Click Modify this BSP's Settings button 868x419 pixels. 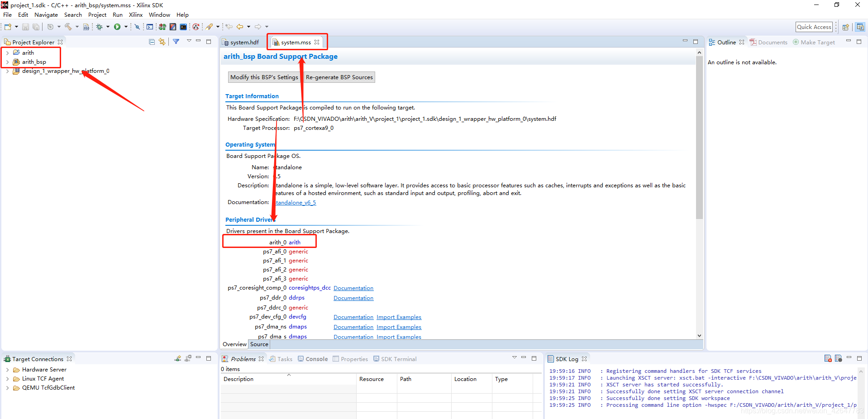264,77
